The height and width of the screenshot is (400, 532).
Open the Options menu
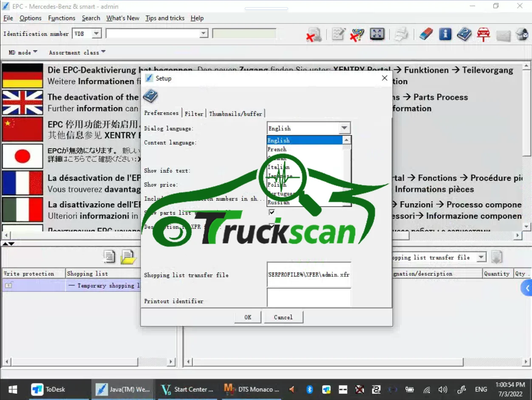coord(31,18)
